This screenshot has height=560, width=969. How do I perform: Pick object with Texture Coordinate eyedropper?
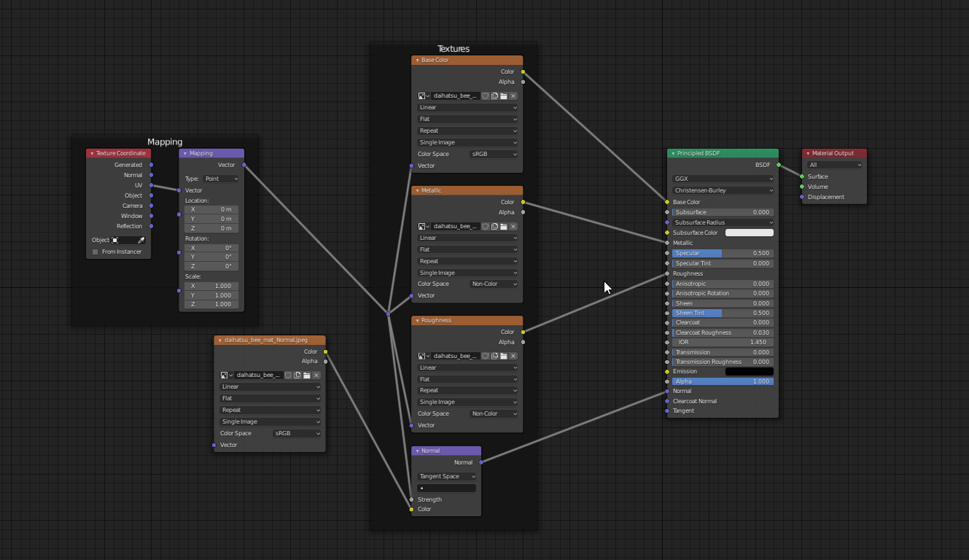[x=141, y=240]
